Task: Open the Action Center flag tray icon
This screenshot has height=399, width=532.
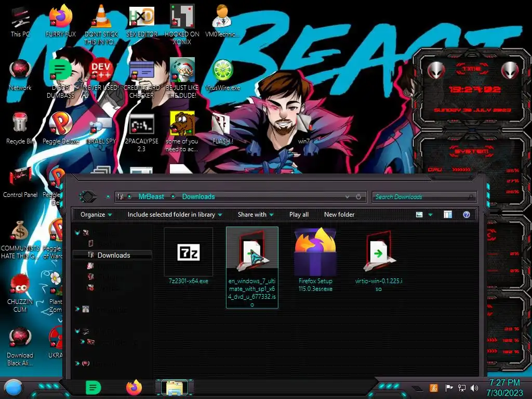Action: (x=449, y=388)
